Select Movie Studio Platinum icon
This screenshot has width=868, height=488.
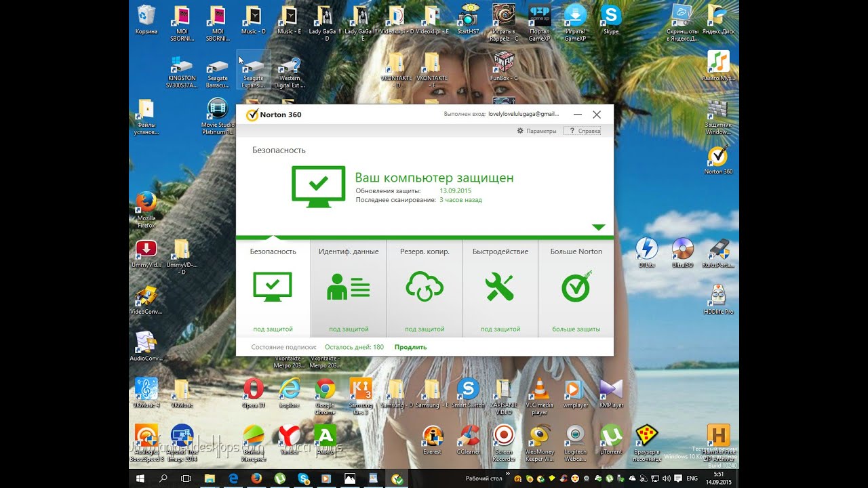(x=218, y=116)
